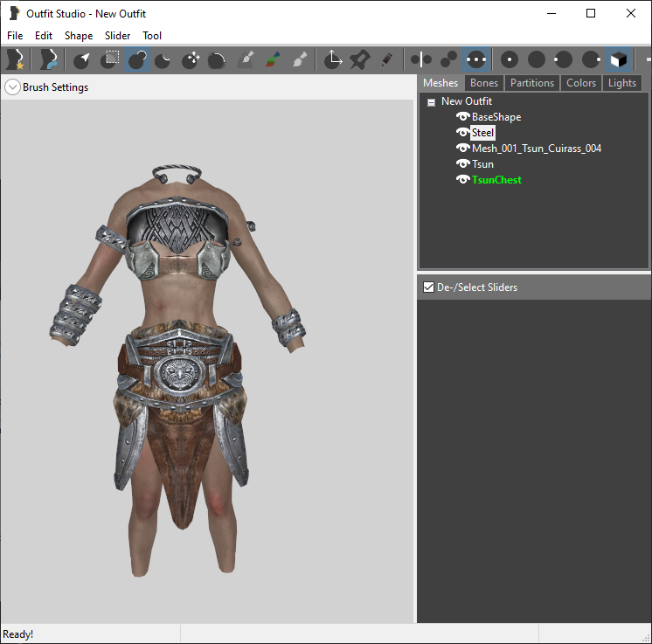Uncheck De-/Select Sliders checkbox
The width and height of the screenshot is (652, 644).
(428, 287)
